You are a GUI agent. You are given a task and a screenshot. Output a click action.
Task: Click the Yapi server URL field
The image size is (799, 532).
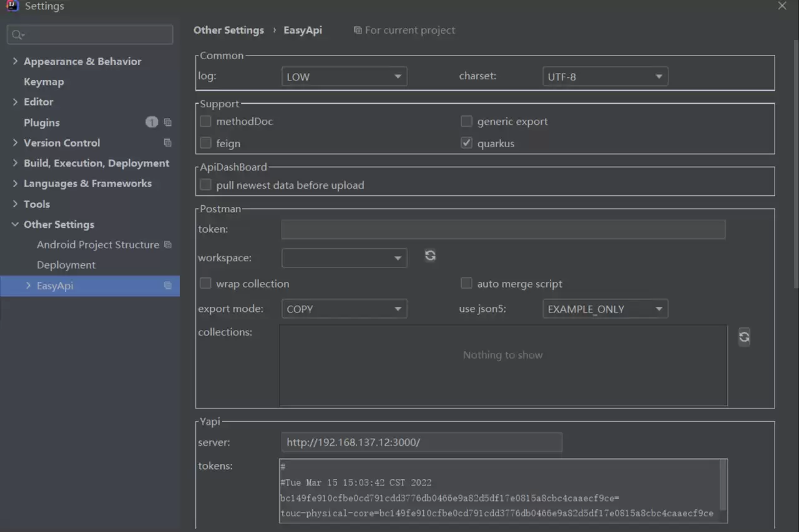coord(421,442)
